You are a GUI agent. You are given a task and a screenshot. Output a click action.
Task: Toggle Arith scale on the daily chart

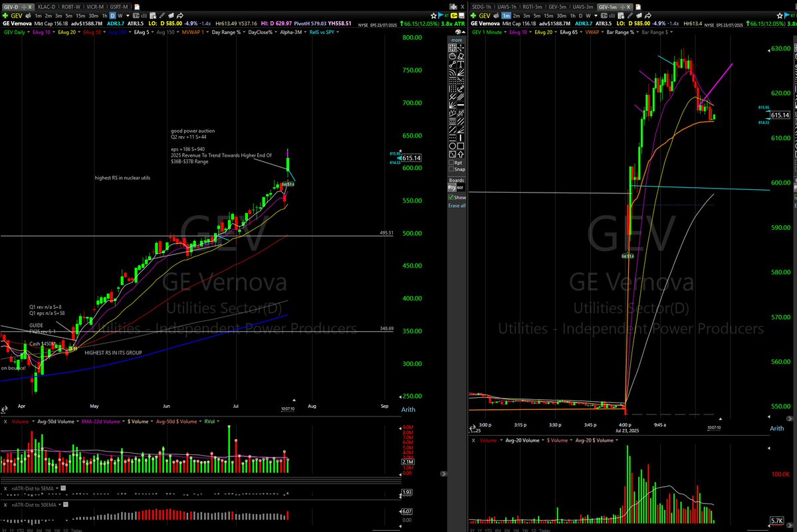(x=408, y=409)
